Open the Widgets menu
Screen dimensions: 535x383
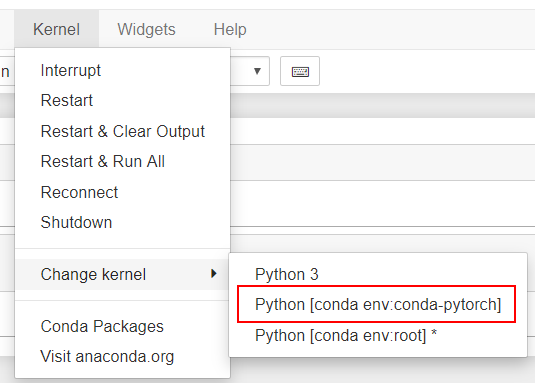click(x=146, y=29)
